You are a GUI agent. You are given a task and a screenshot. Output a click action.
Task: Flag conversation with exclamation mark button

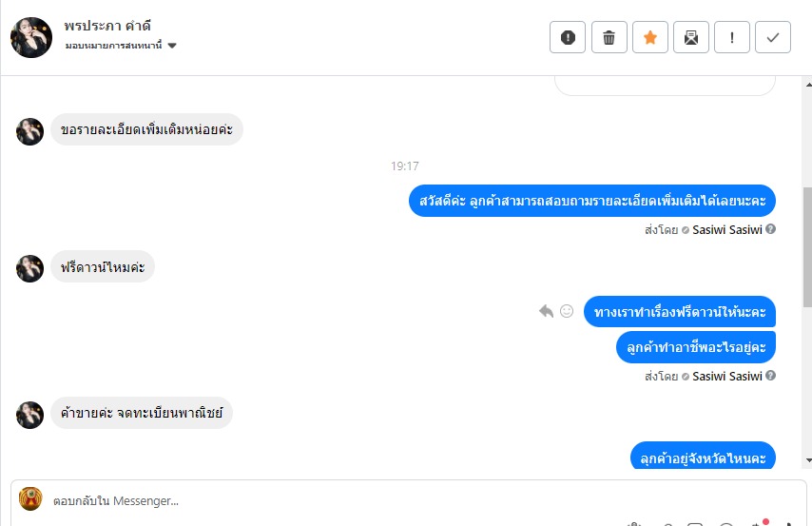pos(732,37)
